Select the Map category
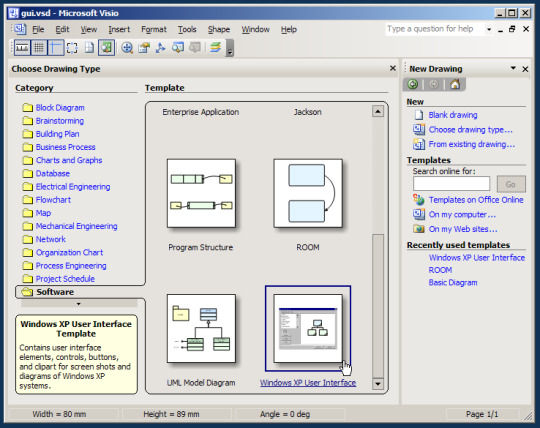This screenshot has width=540, height=428. point(37,213)
